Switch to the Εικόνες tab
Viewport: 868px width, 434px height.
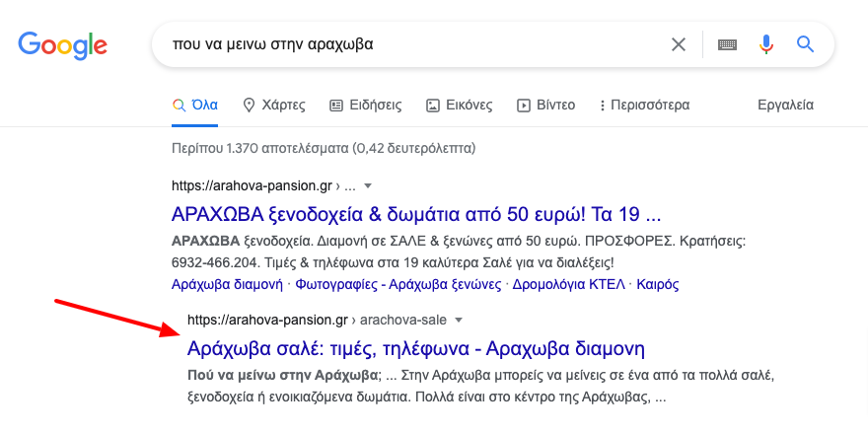[x=459, y=106]
